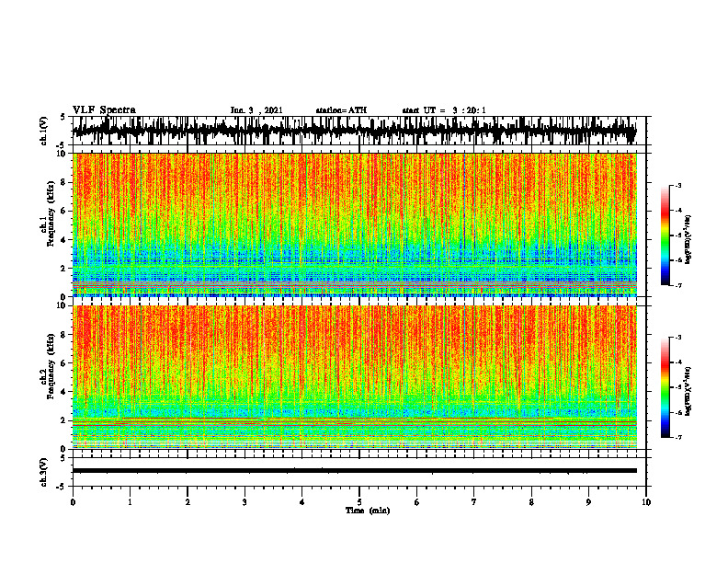Click the "-4" tick on ch.2 colorbar
728x563 pixels.
(677, 362)
